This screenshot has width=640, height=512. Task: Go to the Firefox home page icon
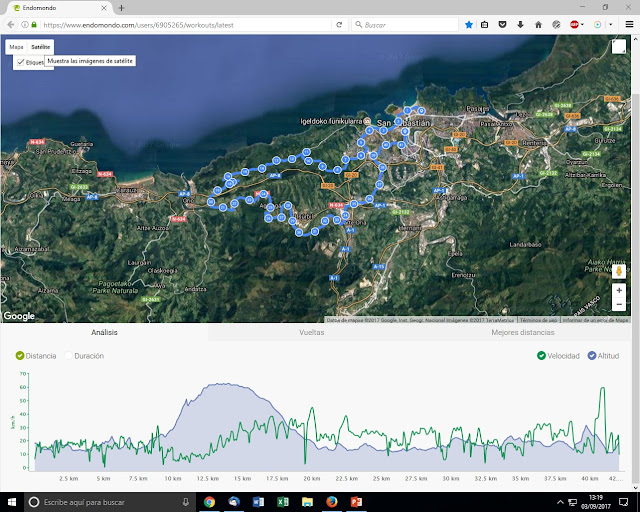[538, 25]
